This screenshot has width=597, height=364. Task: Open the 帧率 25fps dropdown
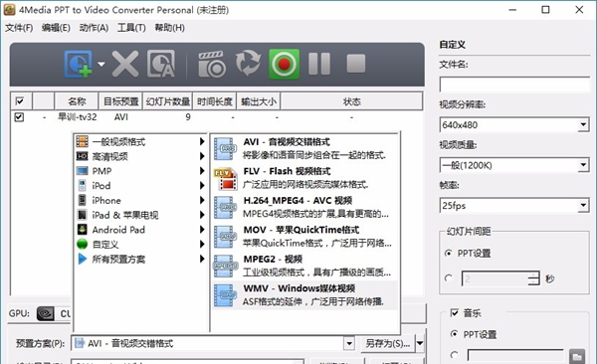coord(514,206)
